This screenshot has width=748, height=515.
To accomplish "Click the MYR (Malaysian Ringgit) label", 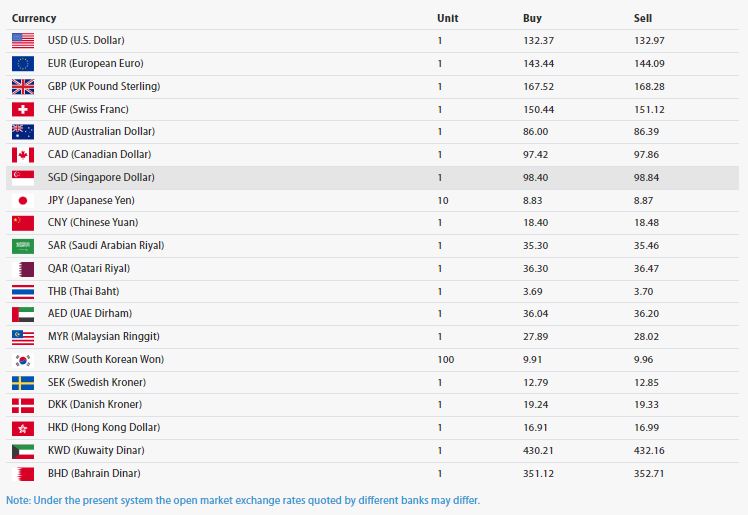I will (103, 336).
